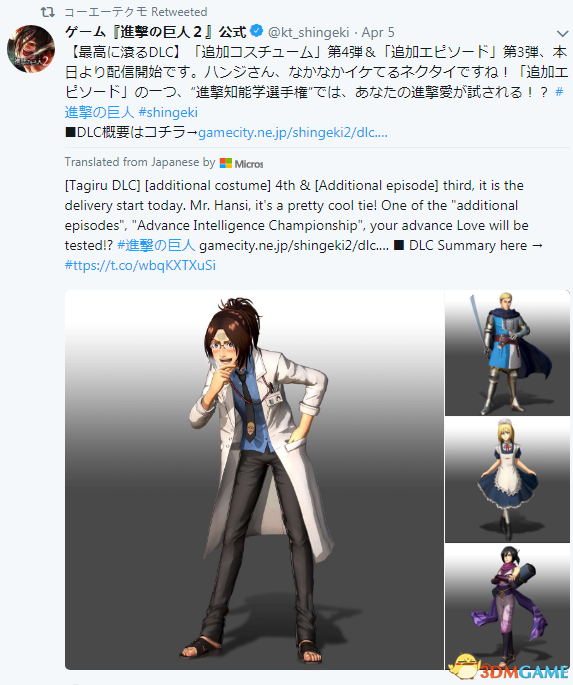Open the large Hange lab coat image
Image resolution: width=573 pixels, height=685 pixels.
pyautogui.click(x=254, y=480)
